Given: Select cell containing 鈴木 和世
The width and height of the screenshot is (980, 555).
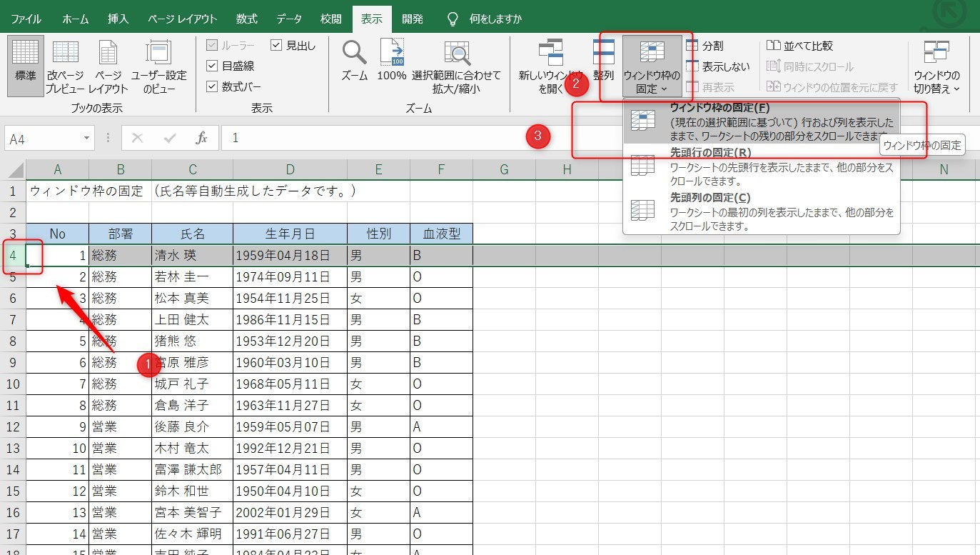Looking at the screenshot, I should pos(192,491).
